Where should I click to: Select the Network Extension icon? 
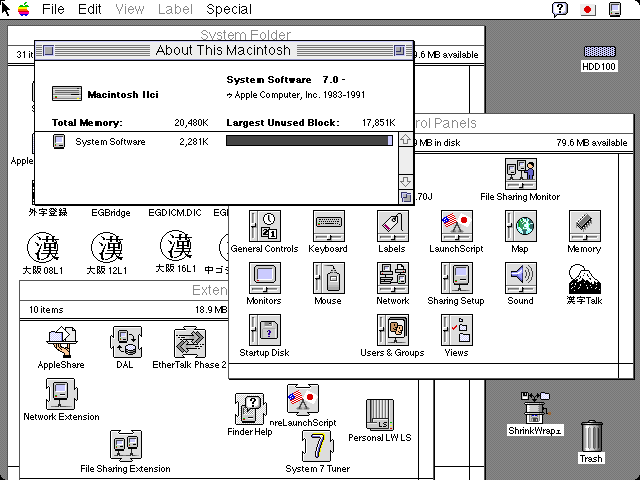(x=60, y=393)
